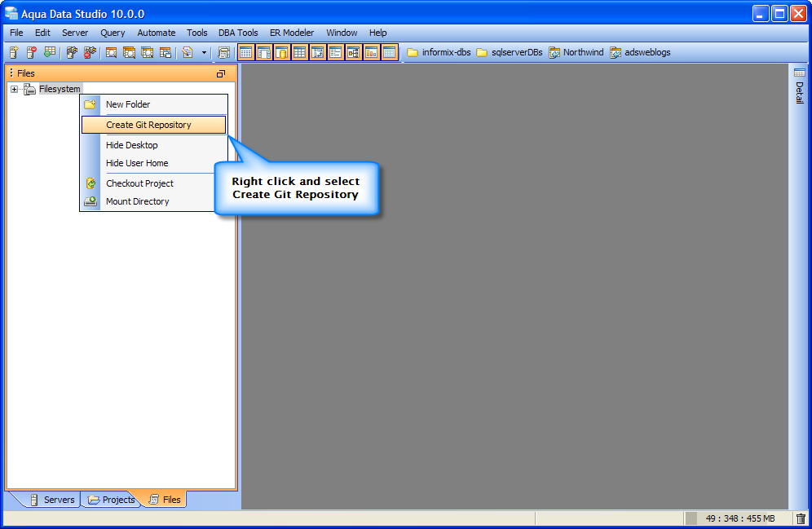812x529 pixels.
Task: Click the highlighted database cylinder toolbar button
Action: (x=282, y=52)
